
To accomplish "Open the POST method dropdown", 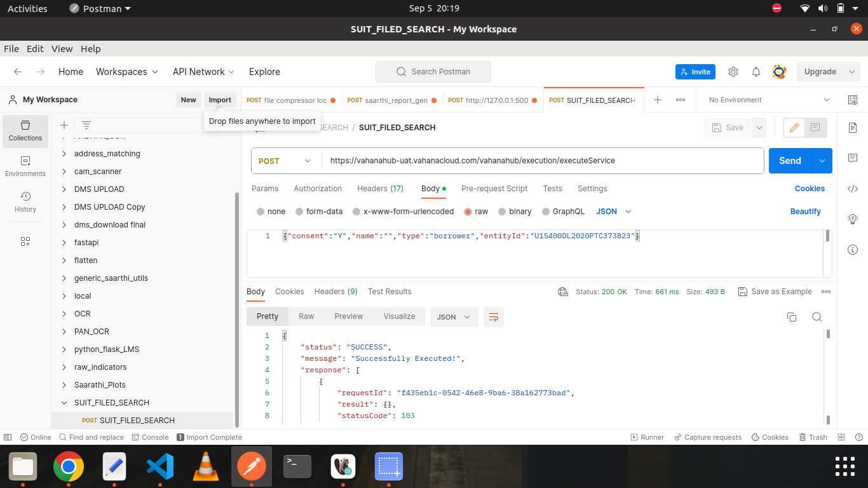I will (x=286, y=161).
